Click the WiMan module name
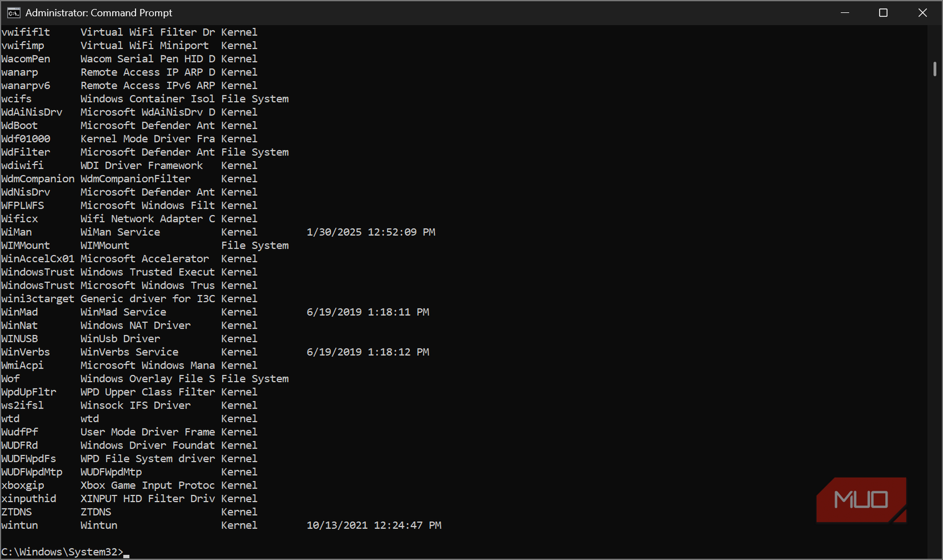Image resolution: width=943 pixels, height=560 pixels. click(x=17, y=233)
